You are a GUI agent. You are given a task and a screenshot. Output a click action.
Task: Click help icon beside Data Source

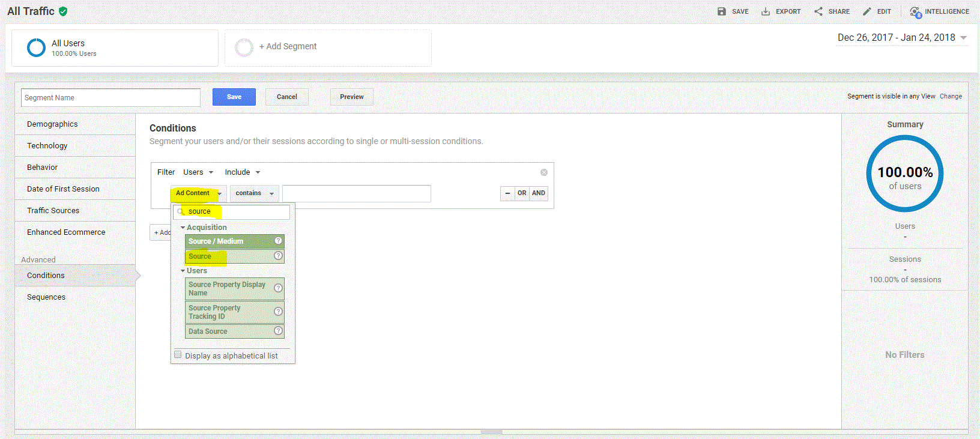tap(278, 331)
